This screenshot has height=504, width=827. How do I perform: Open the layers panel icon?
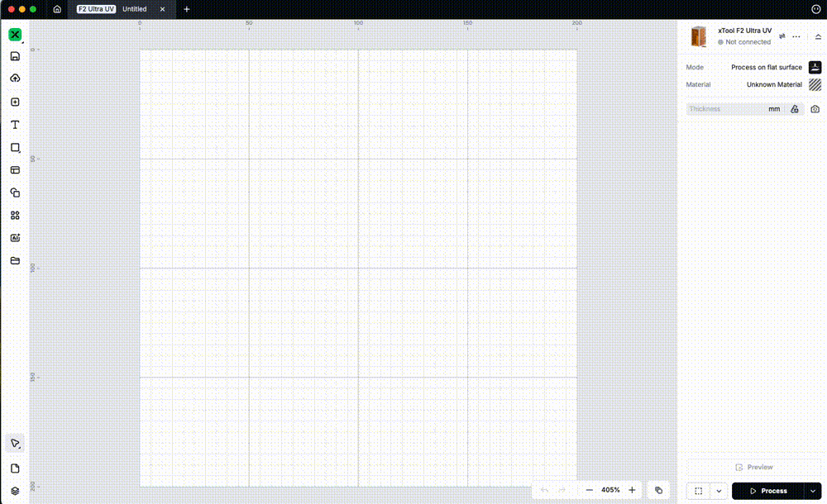coord(15,491)
